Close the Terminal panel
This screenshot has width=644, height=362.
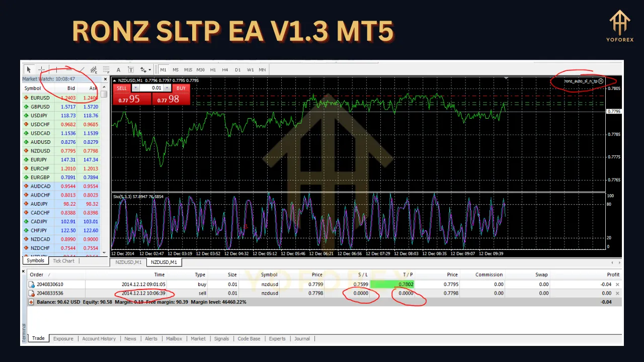(23, 271)
